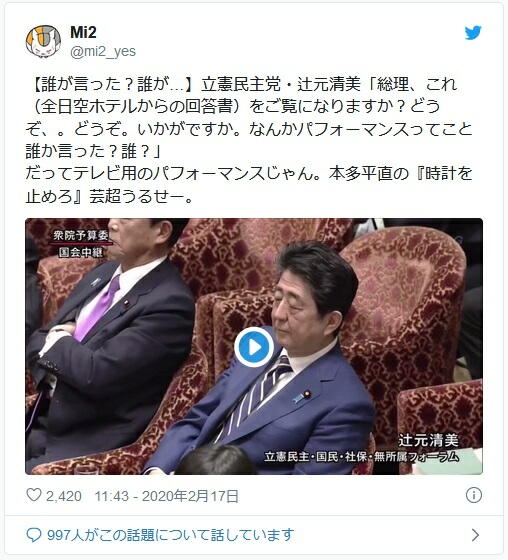This screenshot has width=508, height=560.
Task: Click the tweet text body
Action: (x=249, y=140)
